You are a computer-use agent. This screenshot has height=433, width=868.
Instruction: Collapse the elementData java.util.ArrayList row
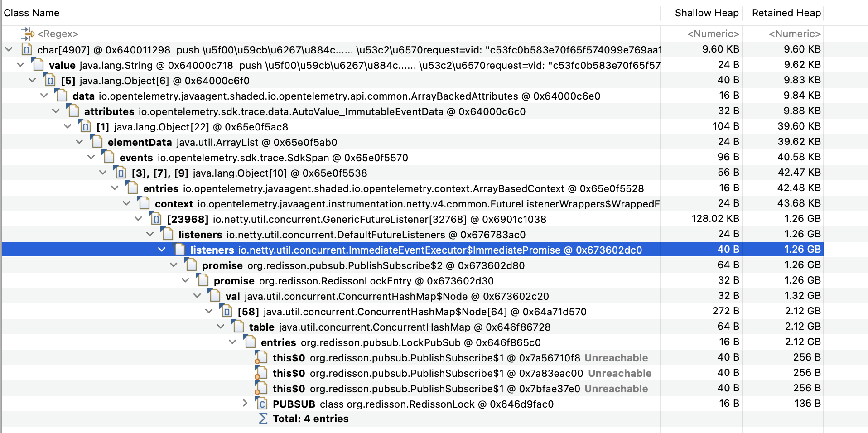[x=79, y=141]
